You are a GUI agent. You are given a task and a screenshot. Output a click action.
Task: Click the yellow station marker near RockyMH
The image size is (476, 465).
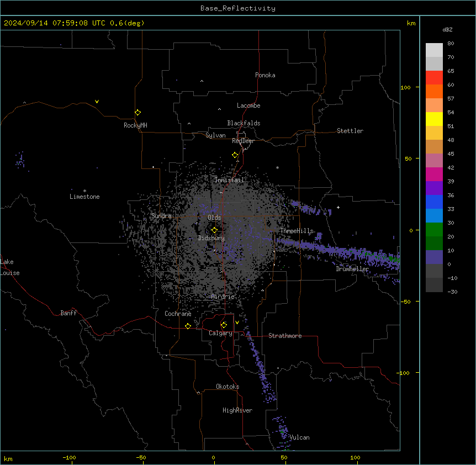137,113
